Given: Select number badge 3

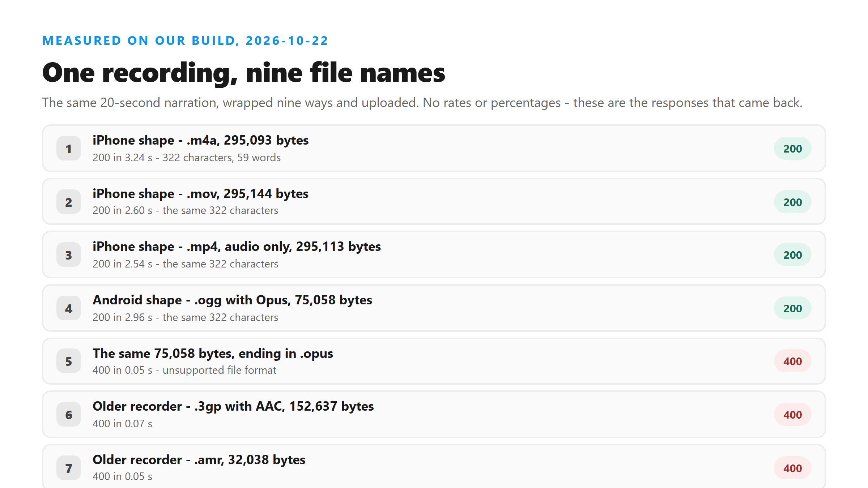Looking at the screenshot, I should click(x=69, y=255).
